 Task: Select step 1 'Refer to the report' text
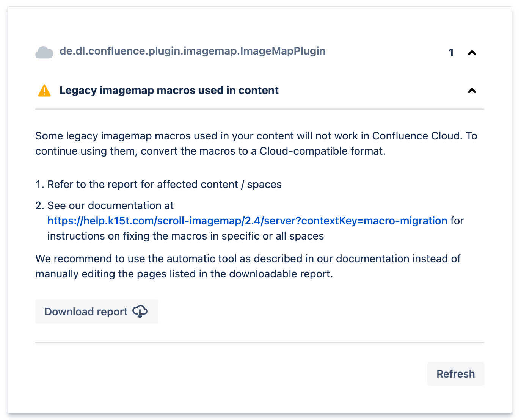coord(164,185)
